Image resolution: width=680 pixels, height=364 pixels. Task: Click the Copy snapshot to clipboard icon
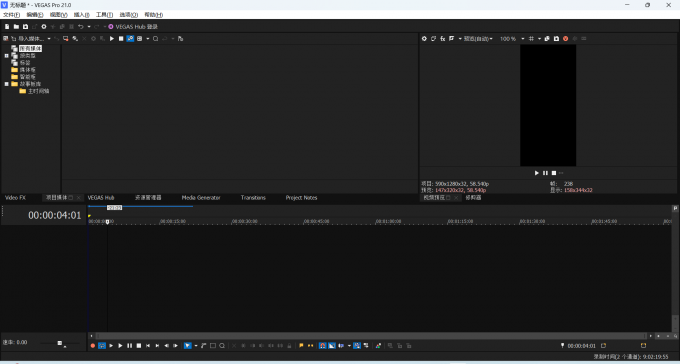coord(547,39)
